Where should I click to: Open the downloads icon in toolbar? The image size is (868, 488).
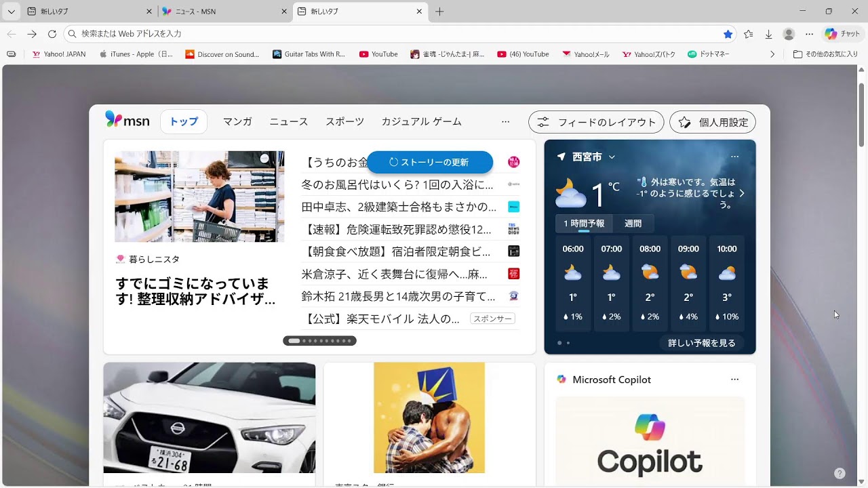click(768, 34)
